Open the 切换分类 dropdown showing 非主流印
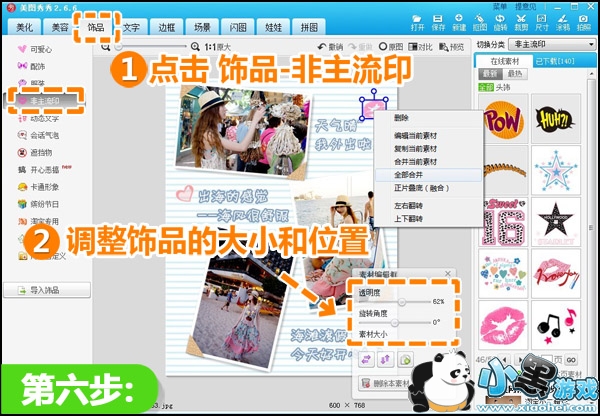 coord(553,44)
